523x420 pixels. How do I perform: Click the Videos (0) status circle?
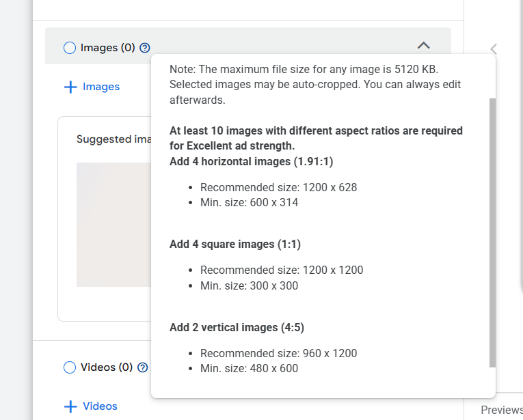70,367
